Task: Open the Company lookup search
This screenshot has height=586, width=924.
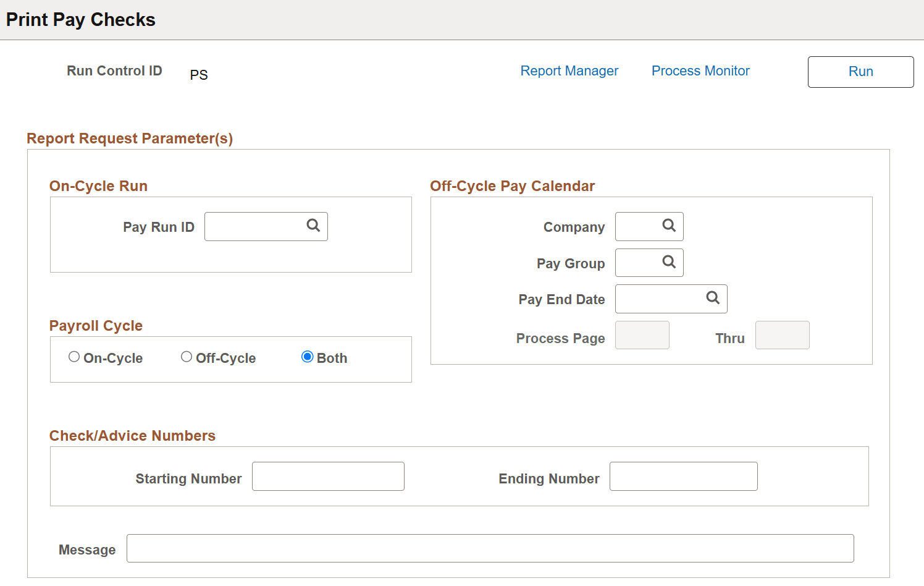Action: point(668,226)
